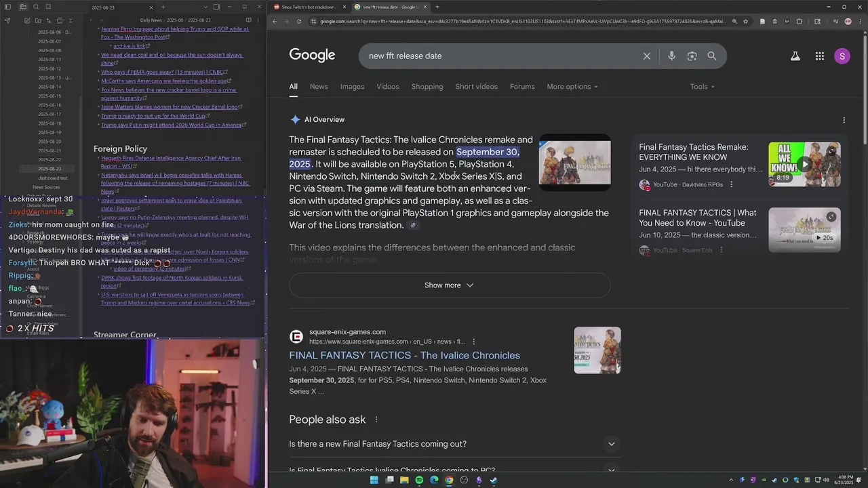The width and height of the screenshot is (868, 488).
Task: Switch to the Images search tab
Action: [x=352, y=87]
